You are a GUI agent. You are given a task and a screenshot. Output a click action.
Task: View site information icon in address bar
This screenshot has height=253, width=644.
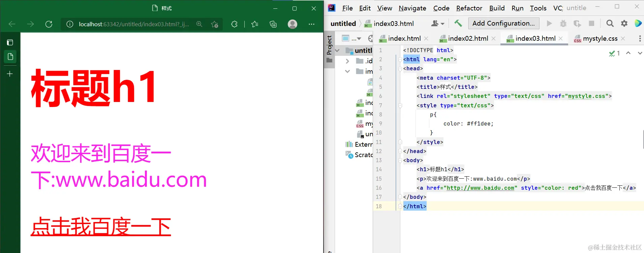pyautogui.click(x=70, y=24)
